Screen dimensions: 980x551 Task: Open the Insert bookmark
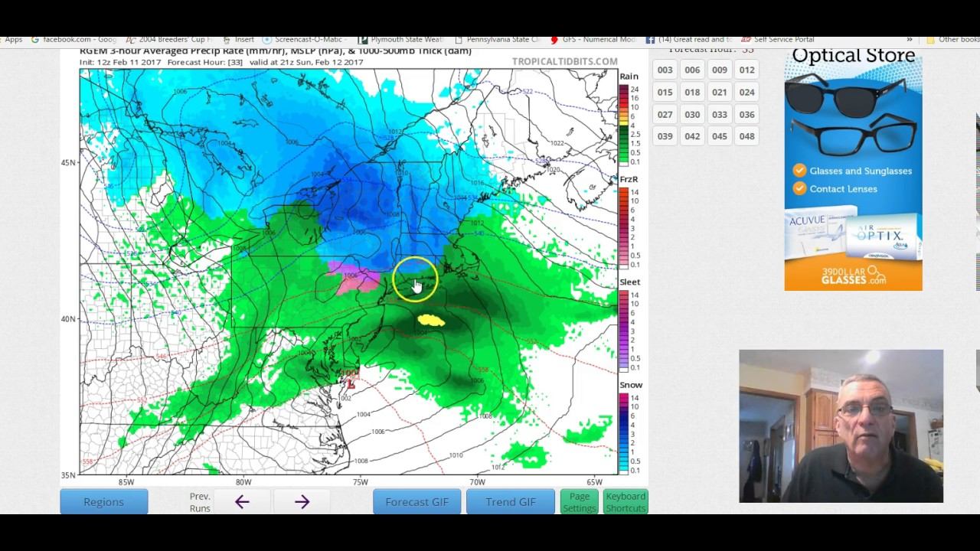(239, 39)
